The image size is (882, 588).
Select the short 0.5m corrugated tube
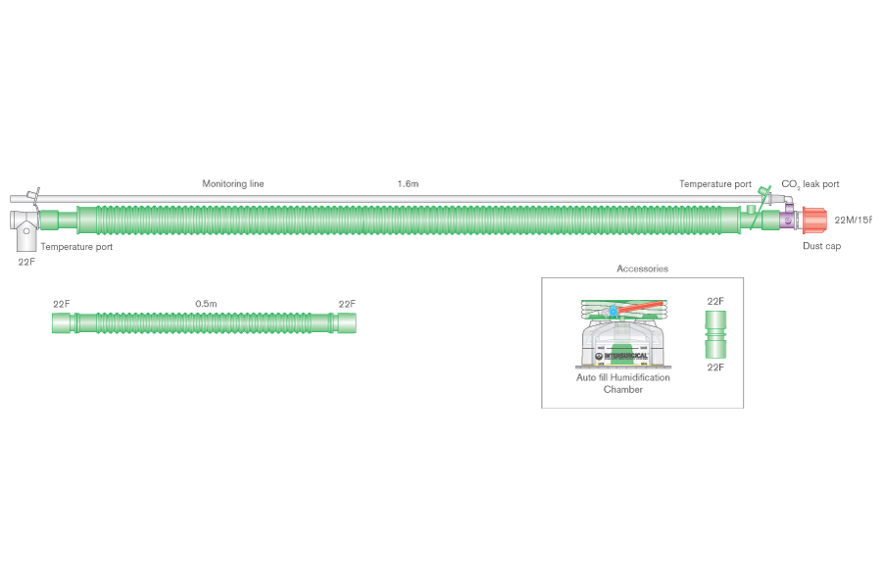[x=204, y=322]
